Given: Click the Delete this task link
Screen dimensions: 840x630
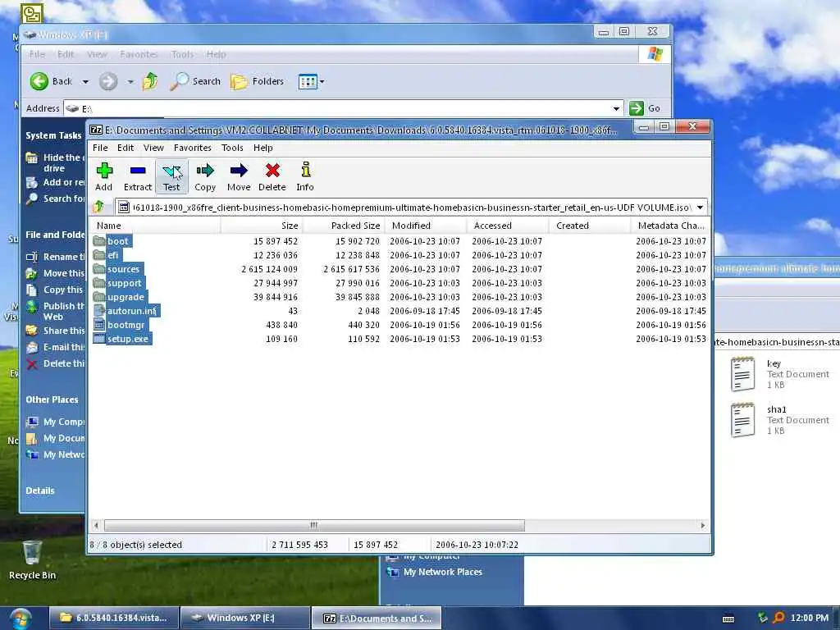Looking at the screenshot, I should [56, 363].
